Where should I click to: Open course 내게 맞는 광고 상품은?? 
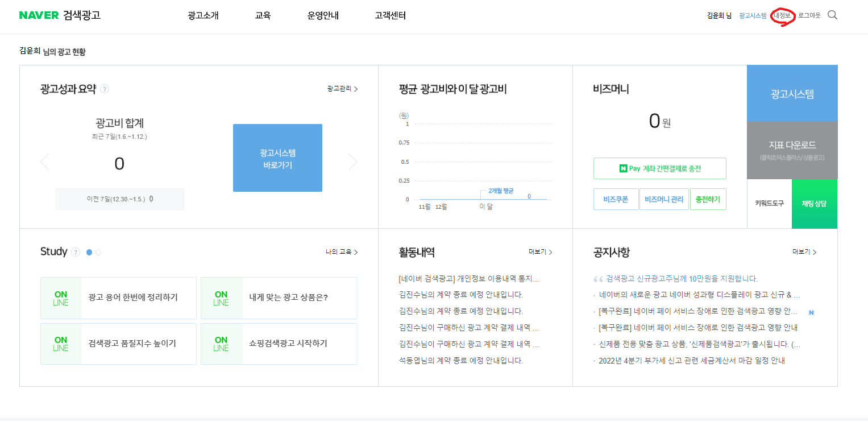279,298
